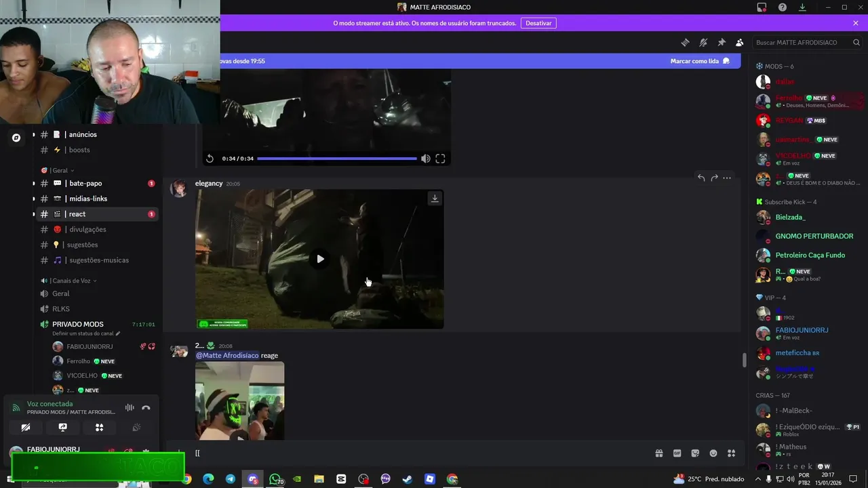The image size is (868, 488).
Task: Open the soundboard button
Action: click(136, 428)
